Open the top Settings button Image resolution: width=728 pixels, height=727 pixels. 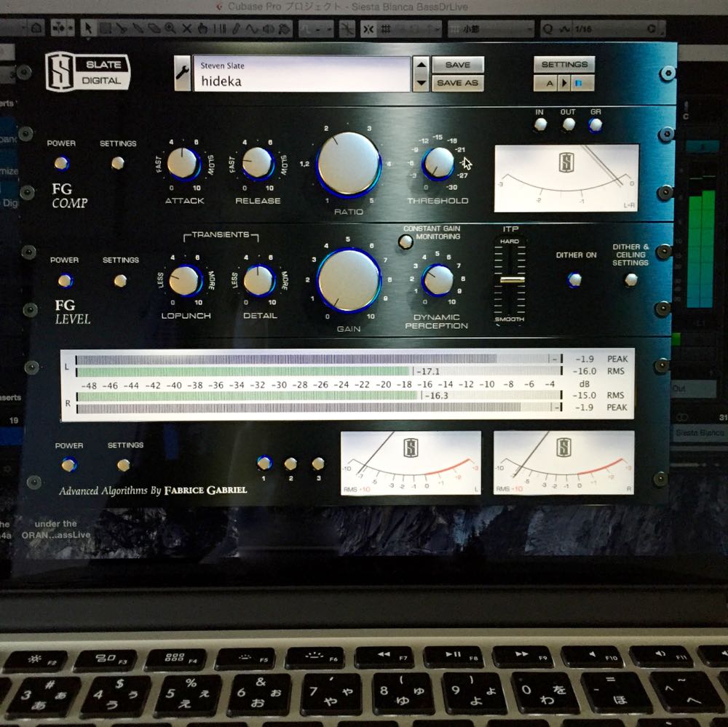[564, 64]
